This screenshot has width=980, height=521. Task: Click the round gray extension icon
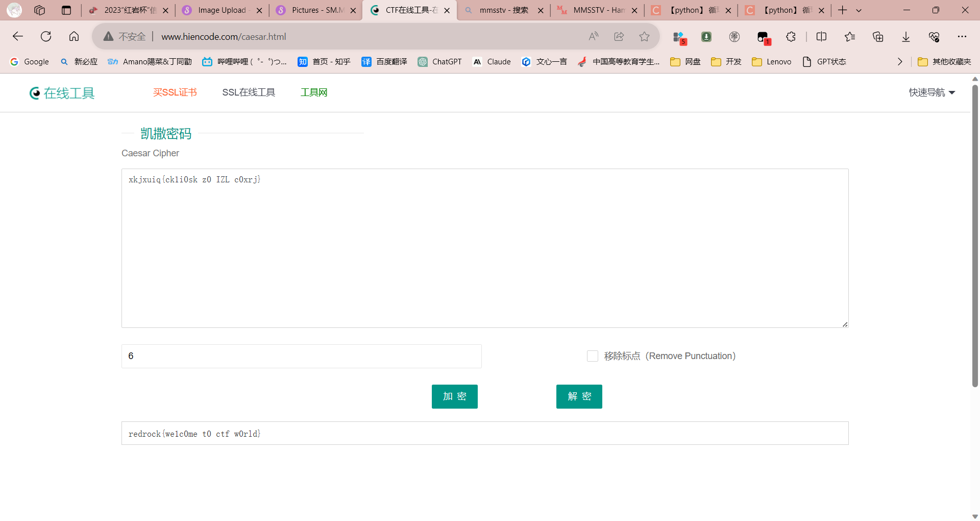734,36
